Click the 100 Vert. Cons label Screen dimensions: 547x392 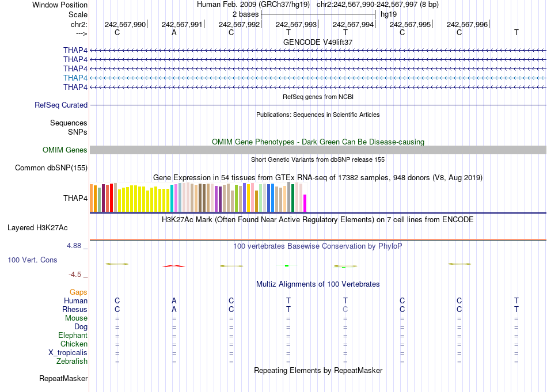click(x=32, y=260)
